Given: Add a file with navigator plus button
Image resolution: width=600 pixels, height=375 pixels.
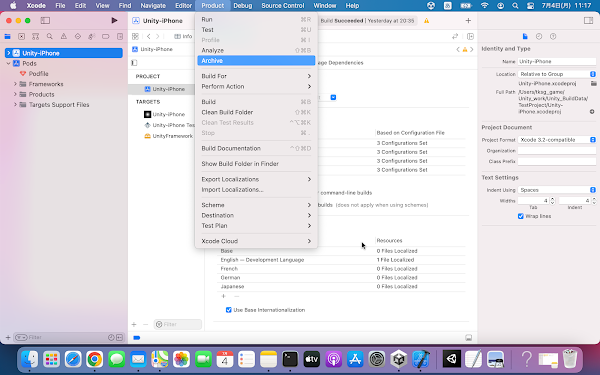Looking at the screenshot, I should point(8,338).
